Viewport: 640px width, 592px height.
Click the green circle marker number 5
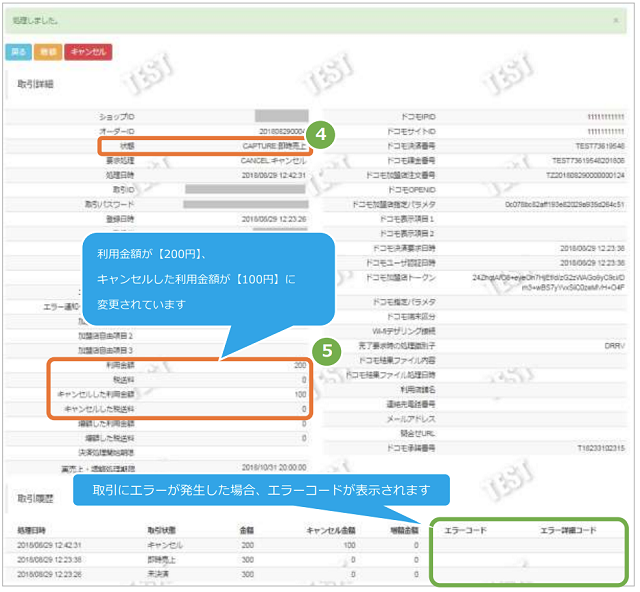tap(324, 350)
